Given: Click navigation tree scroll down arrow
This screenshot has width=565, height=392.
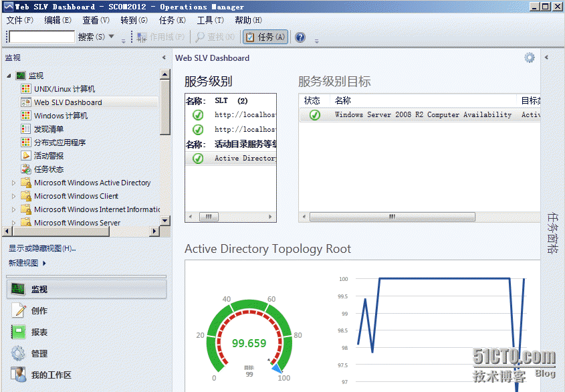Looking at the screenshot, I should pyautogui.click(x=165, y=220).
